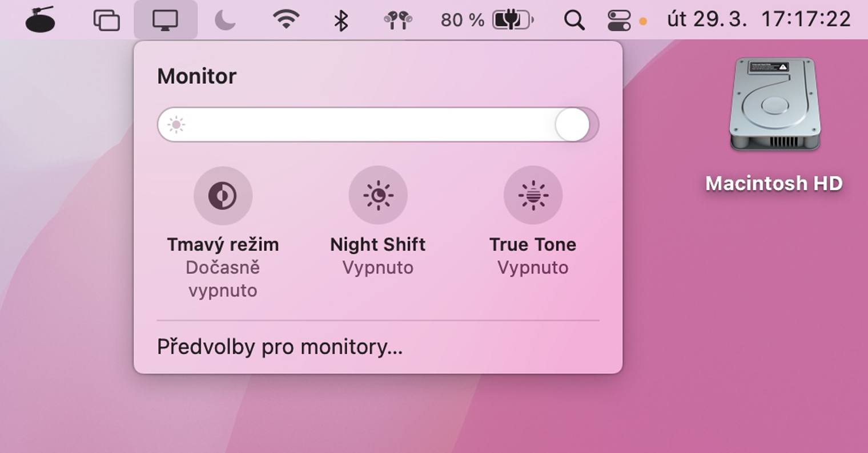Click the low-brightness sun end of slider
The height and width of the screenshot is (453, 868).
coord(176,124)
